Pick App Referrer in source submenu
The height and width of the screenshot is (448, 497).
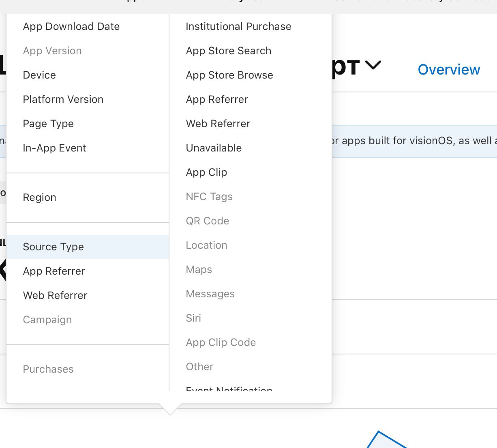click(x=217, y=100)
